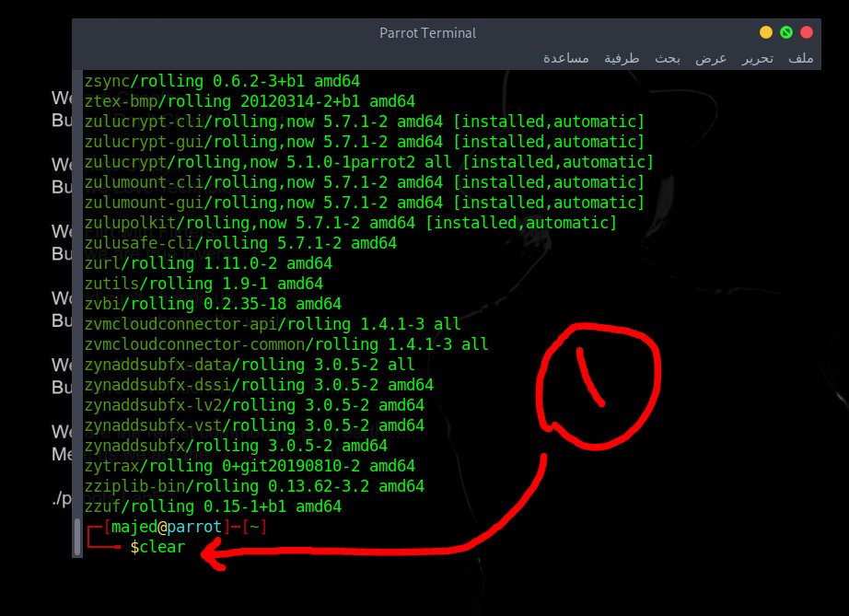Select the zulucrypt-gui/rolling line
The width and height of the screenshot is (849, 616).
[x=365, y=142]
